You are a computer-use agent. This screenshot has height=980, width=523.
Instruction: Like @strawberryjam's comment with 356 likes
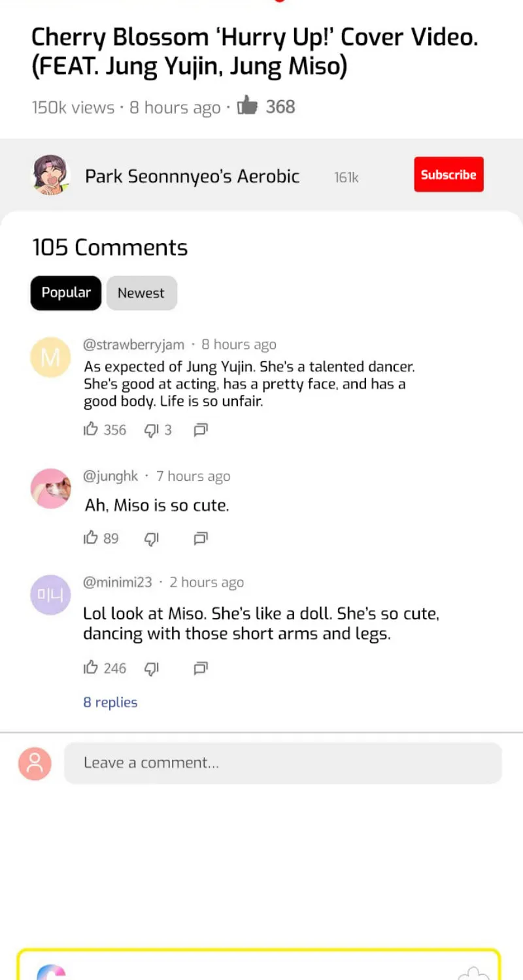91,429
